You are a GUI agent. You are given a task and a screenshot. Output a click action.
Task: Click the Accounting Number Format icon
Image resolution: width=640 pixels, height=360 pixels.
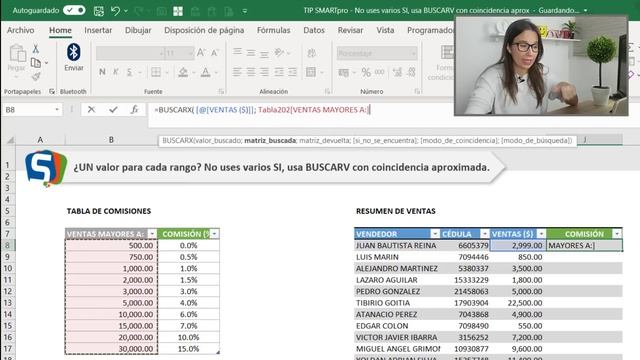pyautogui.click(x=344, y=73)
